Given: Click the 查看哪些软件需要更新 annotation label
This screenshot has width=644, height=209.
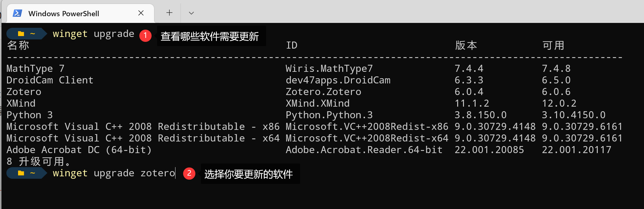Looking at the screenshot, I should click(x=210, y=36).
